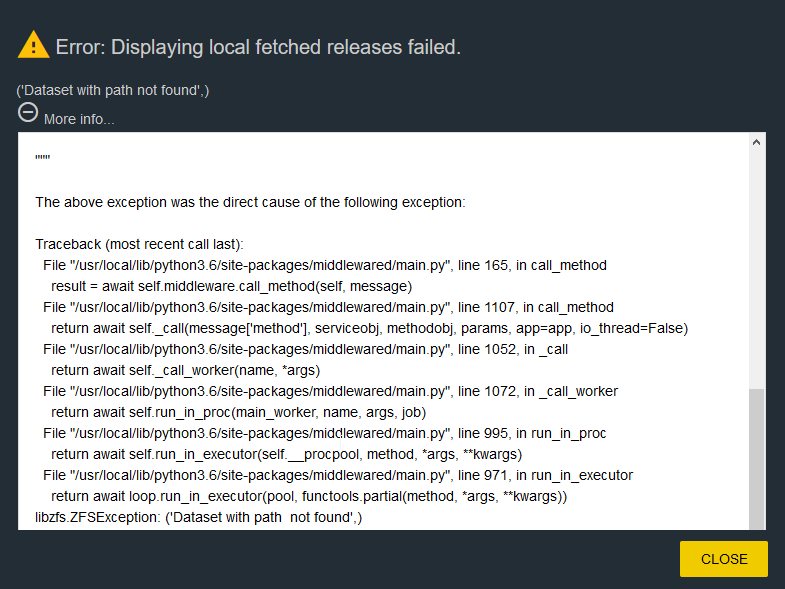Click the gray scrollbar thumb in traceback panel

pos(756,458)
